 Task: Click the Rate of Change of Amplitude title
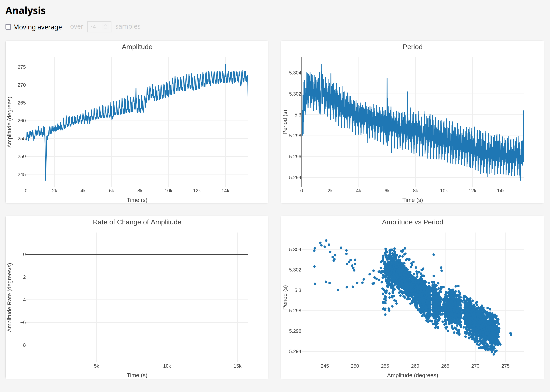point(137,222)
